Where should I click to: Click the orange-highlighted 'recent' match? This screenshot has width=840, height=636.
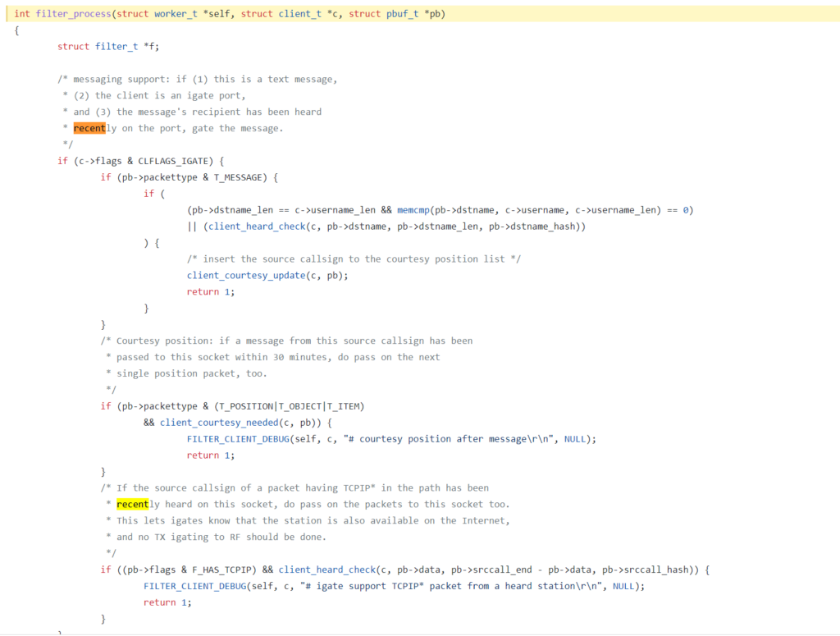click(89, 128)
